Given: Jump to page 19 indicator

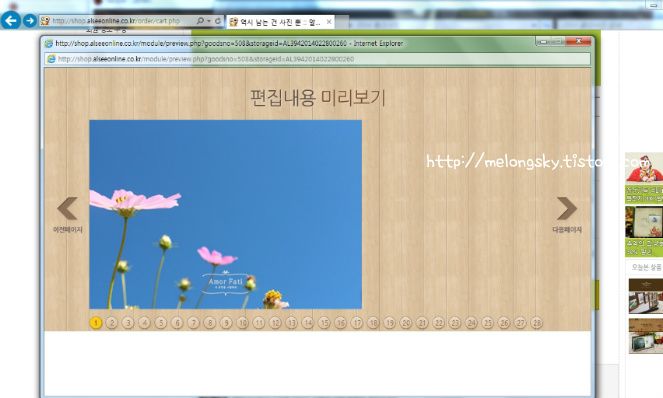Looking at the screenshot, I should [389, 323].
